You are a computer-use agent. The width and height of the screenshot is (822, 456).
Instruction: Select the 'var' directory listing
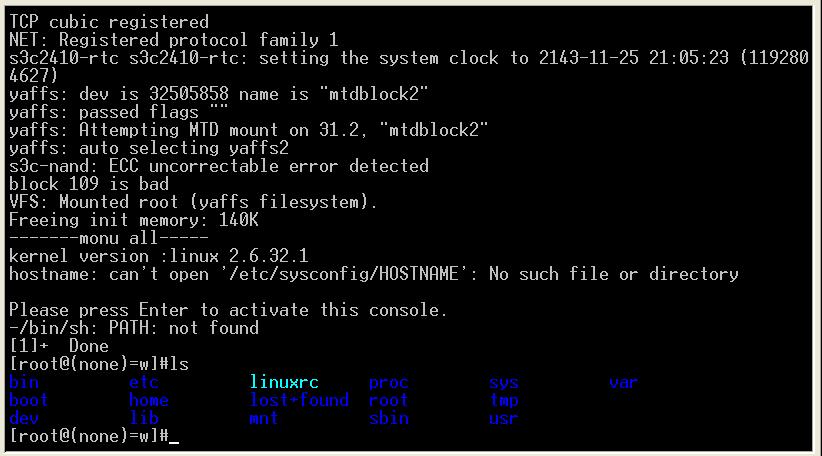tap(623, 382)
